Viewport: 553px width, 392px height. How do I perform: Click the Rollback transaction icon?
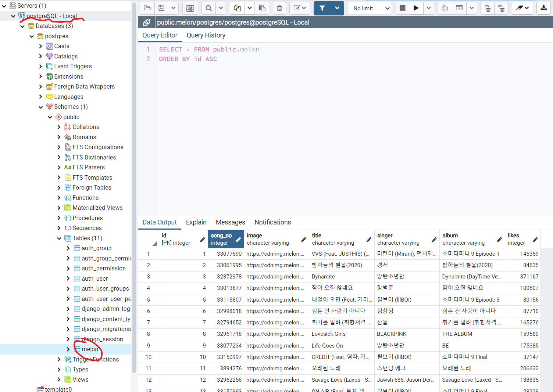click(501, 8)
